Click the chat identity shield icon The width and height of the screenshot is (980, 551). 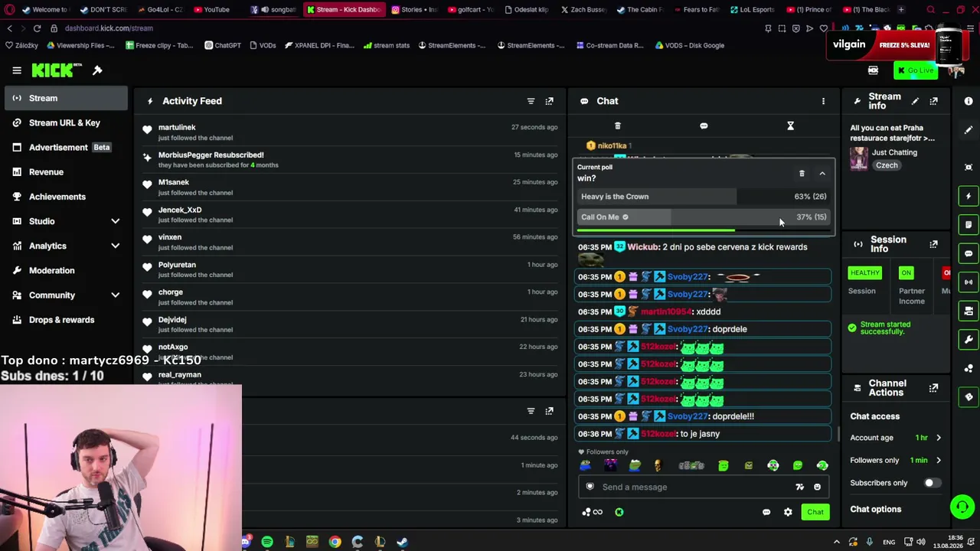(x=590, y=487)
